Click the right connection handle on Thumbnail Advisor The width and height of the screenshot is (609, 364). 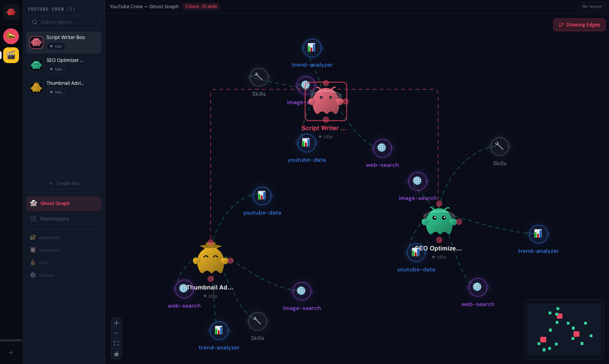[230, 261]
